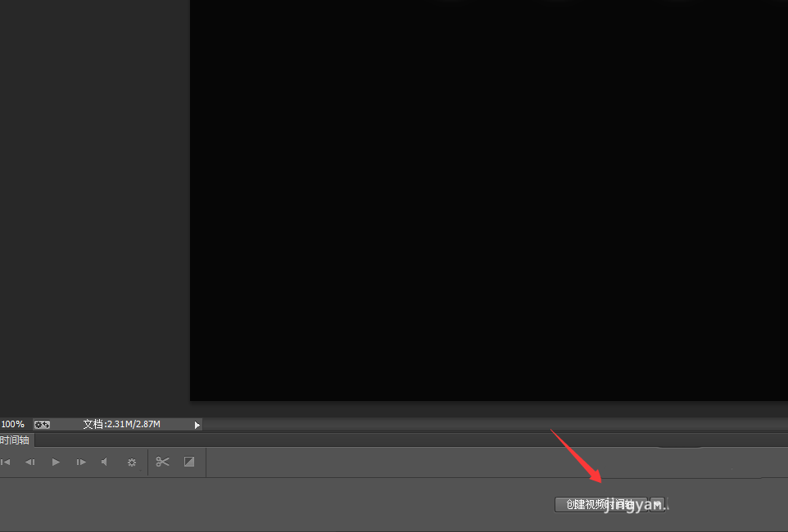Go to the first frame in timeline

[6, 462]
